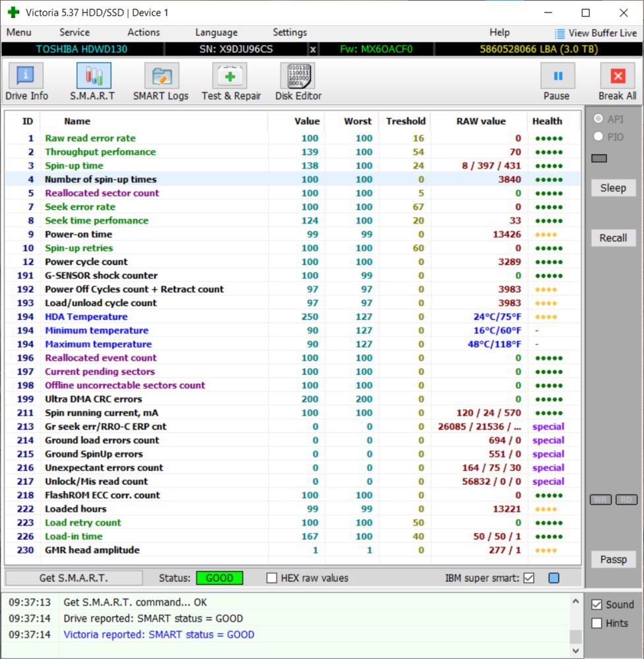644x659 pixels.
Task: Select Current pending sectors row
Action: pos(292,371)
